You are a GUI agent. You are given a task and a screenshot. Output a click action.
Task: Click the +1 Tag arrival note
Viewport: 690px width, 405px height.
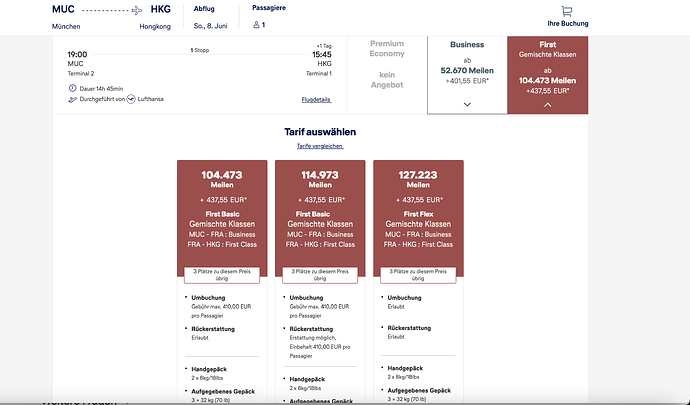tap(324, 46)
